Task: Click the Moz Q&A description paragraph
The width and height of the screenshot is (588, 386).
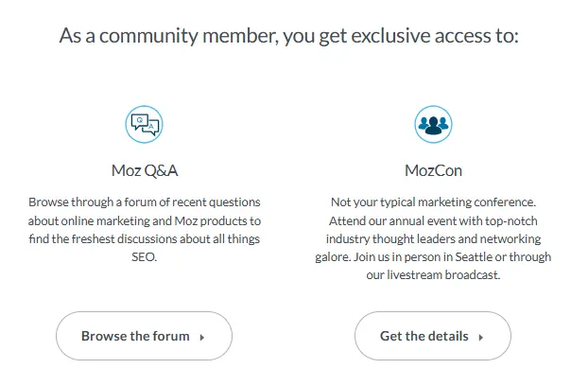Action: 144,229
